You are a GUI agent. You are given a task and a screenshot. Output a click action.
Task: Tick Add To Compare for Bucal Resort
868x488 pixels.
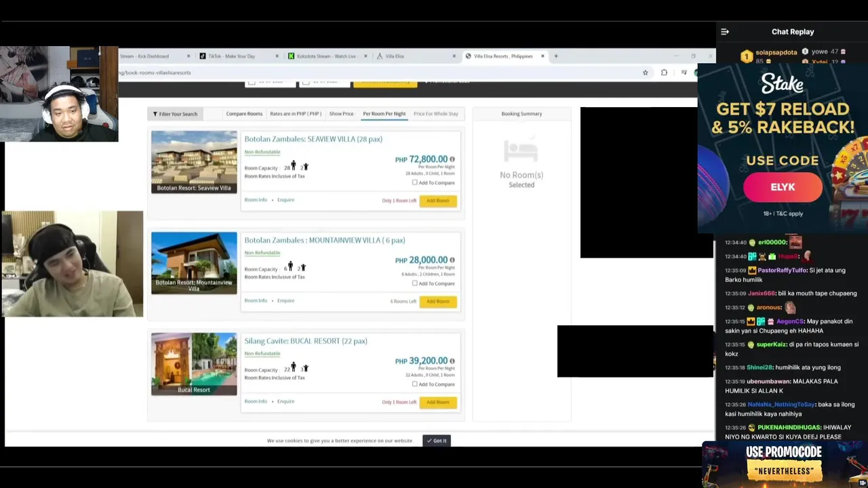pyautogui.click(x=415, y=384)
